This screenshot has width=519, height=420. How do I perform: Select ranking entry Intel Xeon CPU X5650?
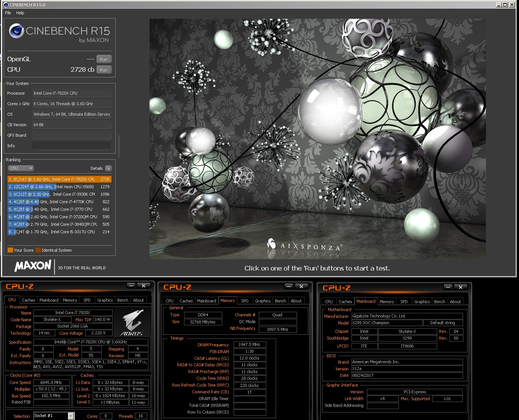[x=59, y=187]
